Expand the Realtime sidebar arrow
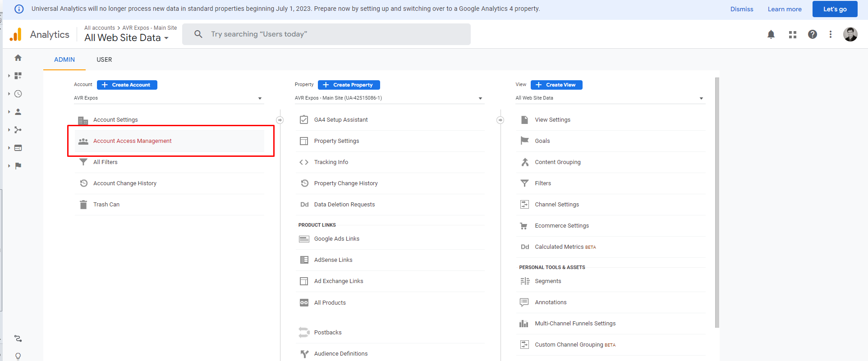The image size is (868, 361). tap(9, 94)
